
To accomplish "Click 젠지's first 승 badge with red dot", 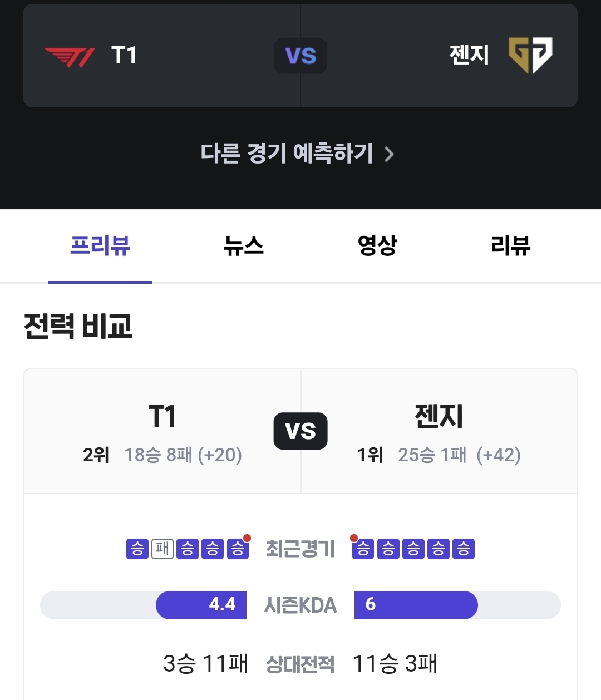I will click(x=363, y=549).
